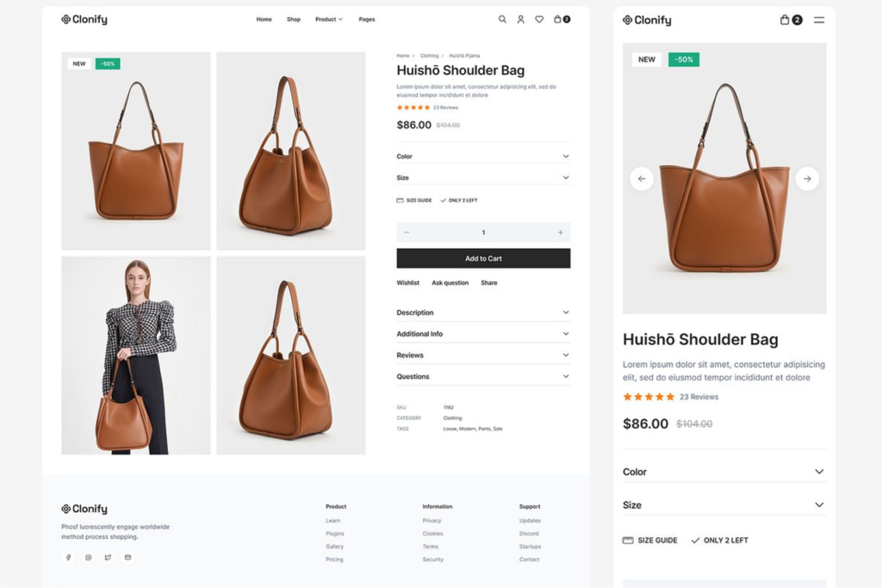Go to Shop in the top navigation
Image resolution: width=882 pixels, height=588 pixels.
[294, 19]
